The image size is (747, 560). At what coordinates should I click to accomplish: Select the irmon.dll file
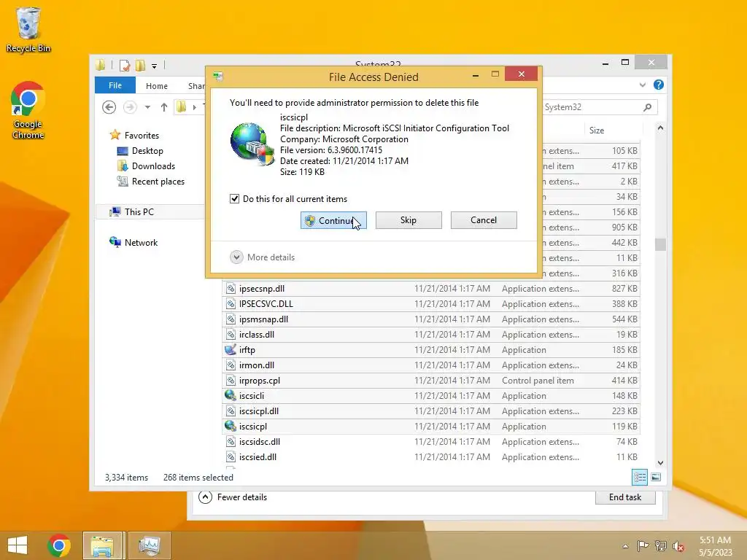pyautogui.click(x=431, y=365)
